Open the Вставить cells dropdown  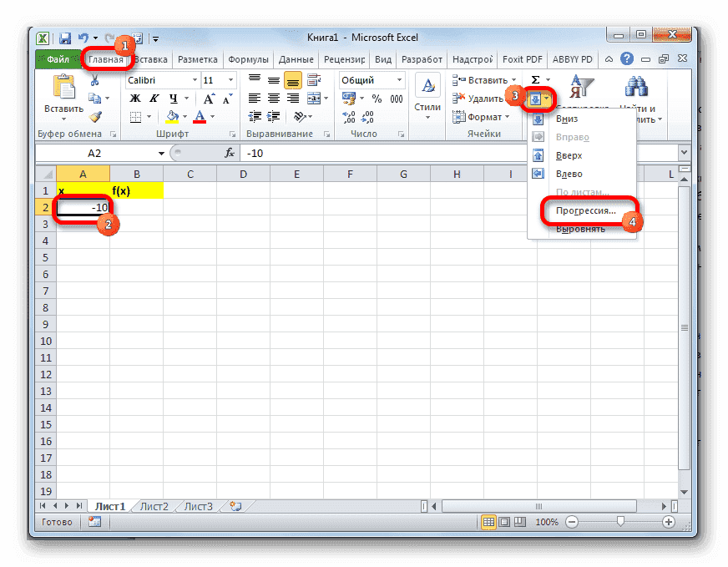coord(483,80)
